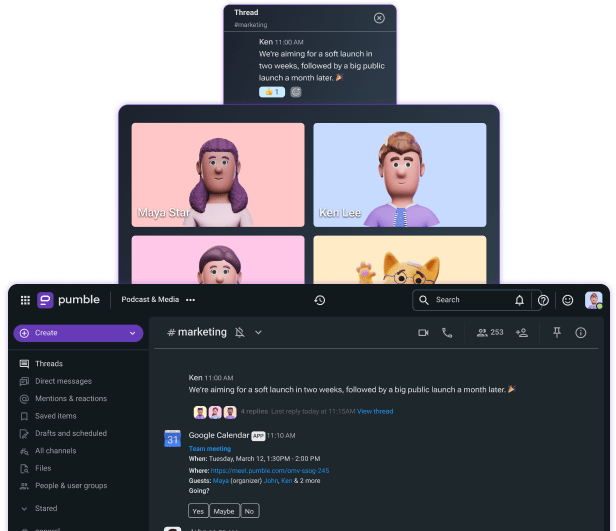Start a video call in #marketing
616x531 pixels.
tap(423, 333)
